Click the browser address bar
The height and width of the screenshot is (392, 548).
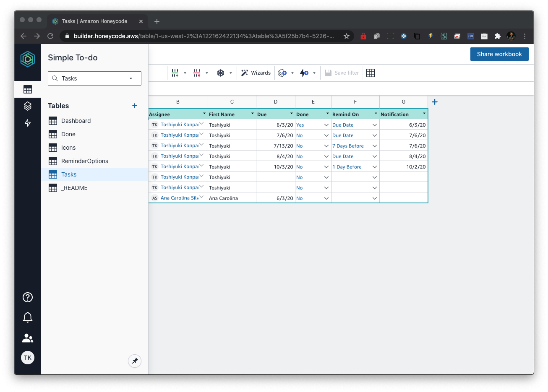click(x=204, y=36)
